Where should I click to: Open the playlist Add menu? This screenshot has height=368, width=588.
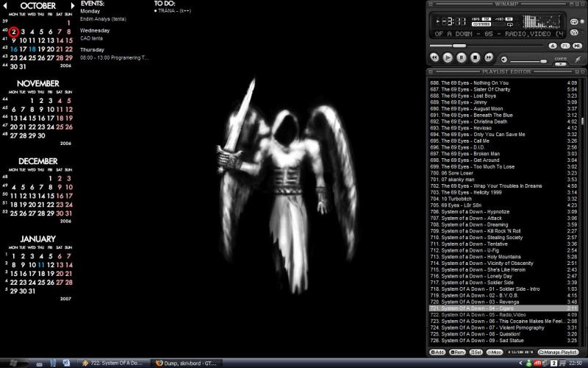coord(437,353)
